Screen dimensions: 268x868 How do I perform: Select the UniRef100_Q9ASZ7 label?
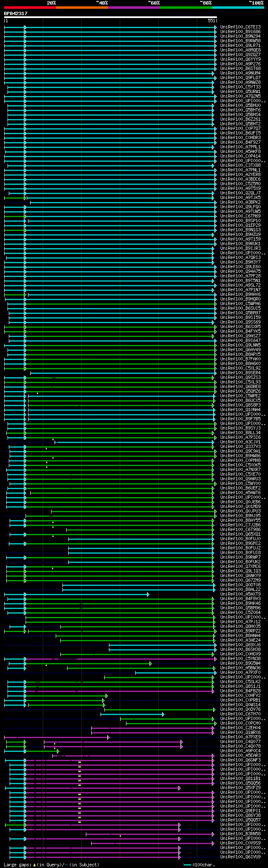pos(240,336)
